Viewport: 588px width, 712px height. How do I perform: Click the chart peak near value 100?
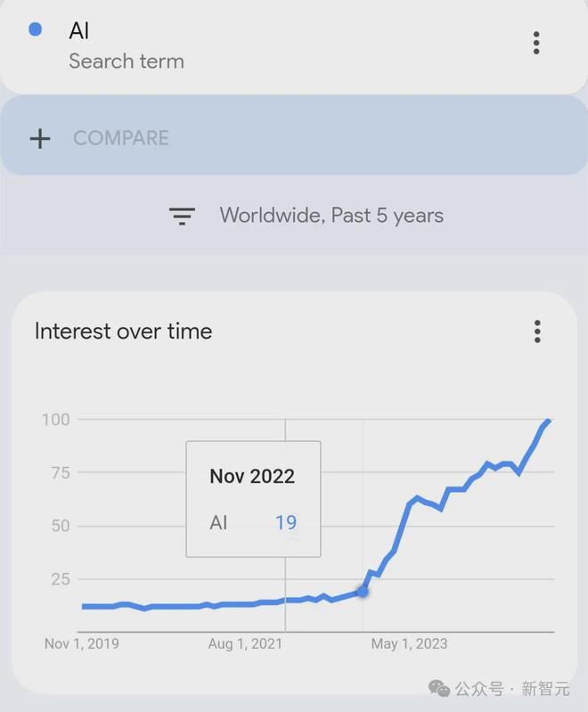point(549,421)
